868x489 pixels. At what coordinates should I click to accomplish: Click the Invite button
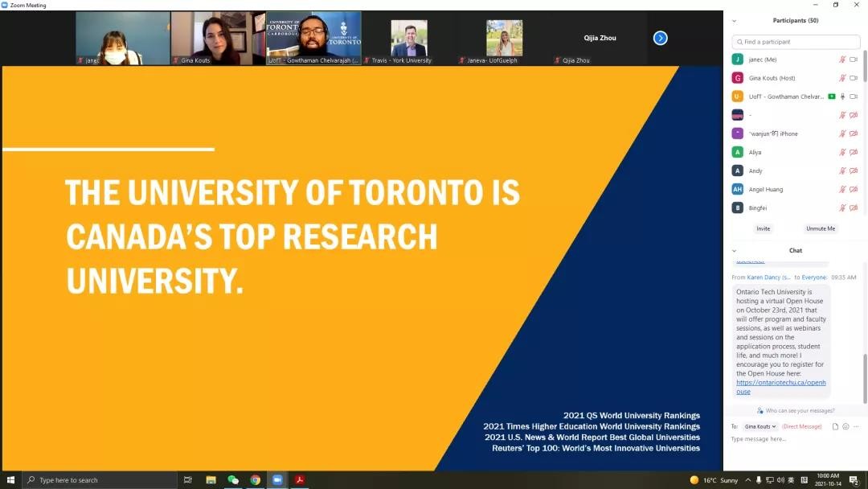(763, 228)
